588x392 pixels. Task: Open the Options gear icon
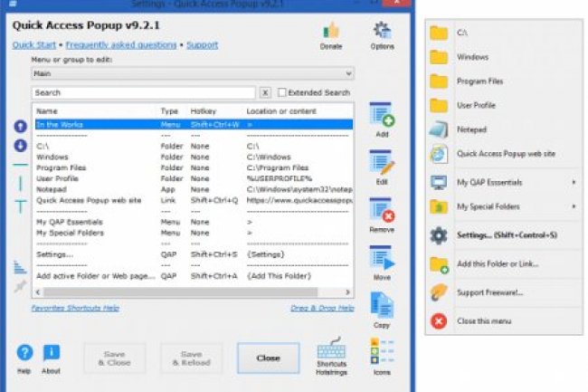coord(382,31)
